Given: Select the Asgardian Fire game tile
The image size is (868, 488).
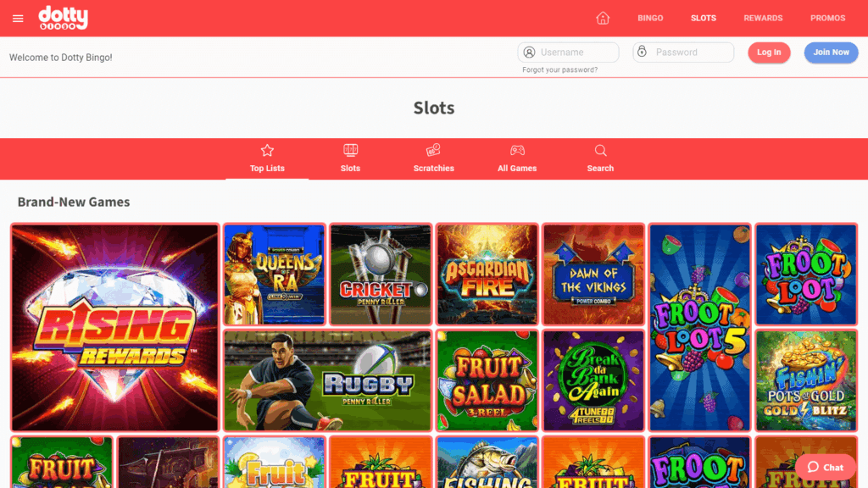Looking at the screenshot, I should coord(487,274).
